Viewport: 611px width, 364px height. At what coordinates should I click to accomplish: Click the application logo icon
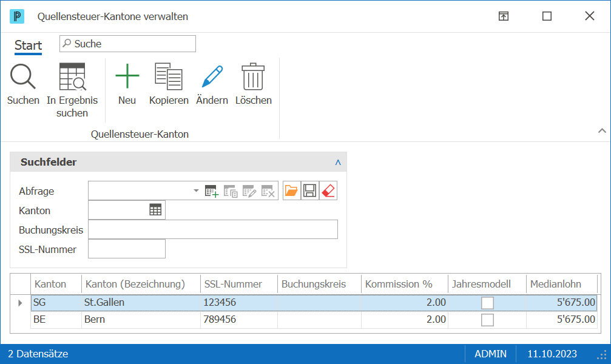(x=17, y=16)
